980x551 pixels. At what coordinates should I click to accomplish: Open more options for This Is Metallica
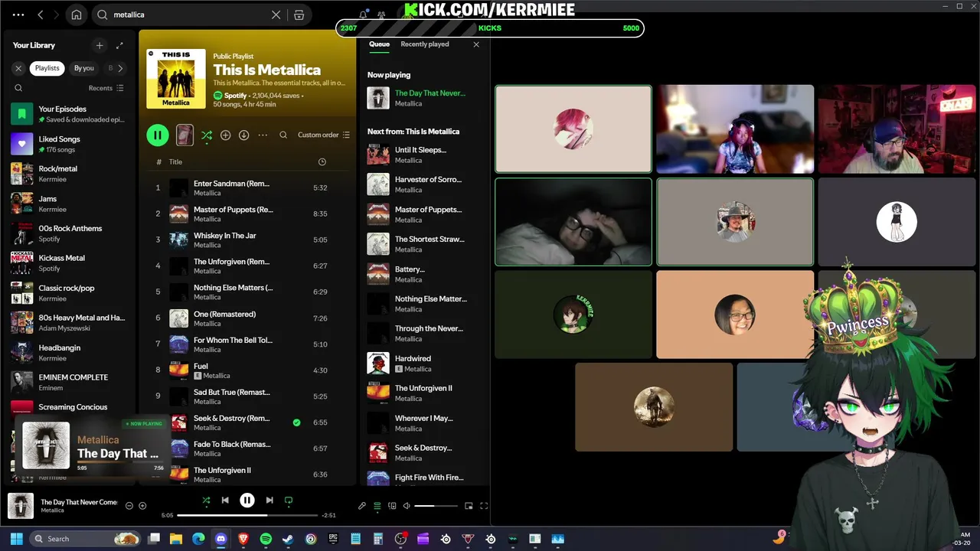point(263,135)
